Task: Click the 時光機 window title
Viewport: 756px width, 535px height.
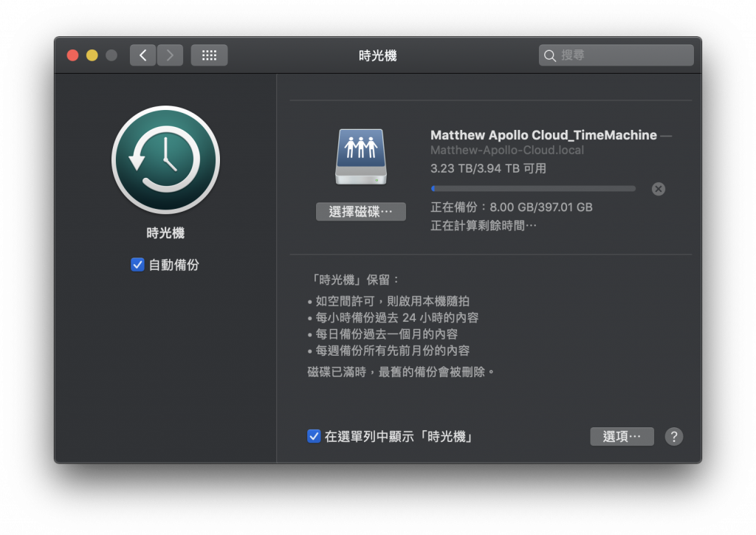Action: [377, 56]
